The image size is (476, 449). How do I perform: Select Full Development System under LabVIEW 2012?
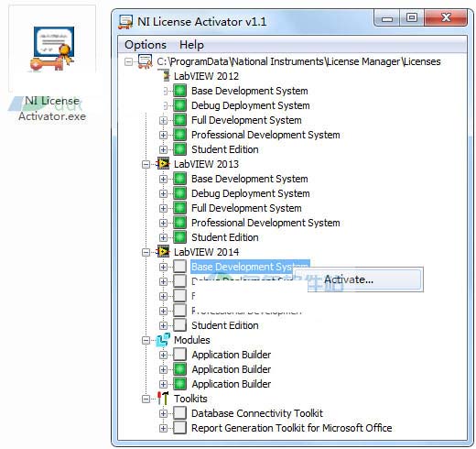[246, 120]
